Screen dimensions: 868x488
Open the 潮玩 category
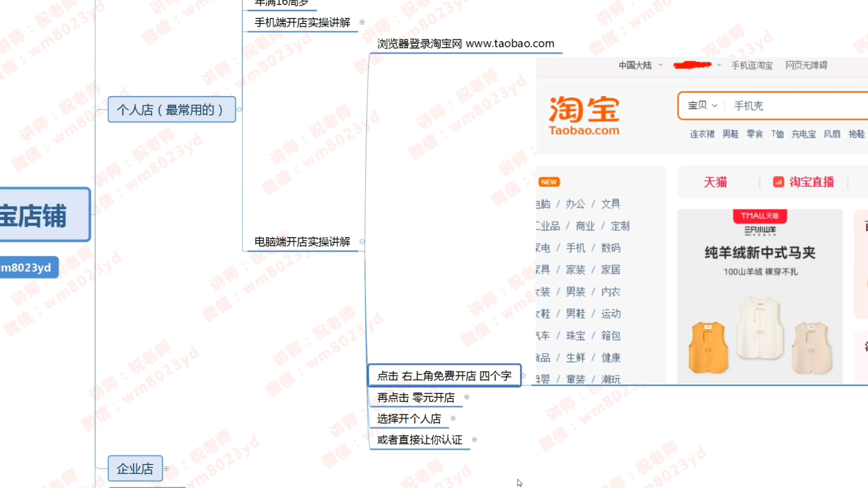[x=610, y=379]
